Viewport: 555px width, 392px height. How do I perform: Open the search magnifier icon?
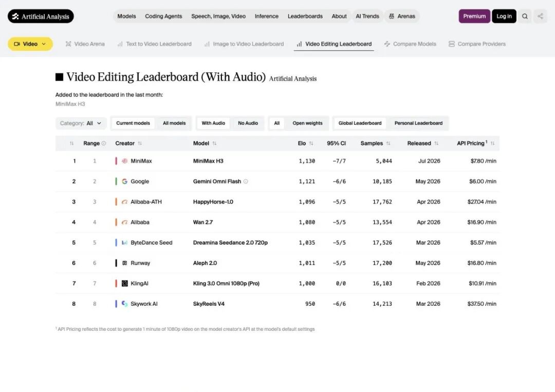525,16
